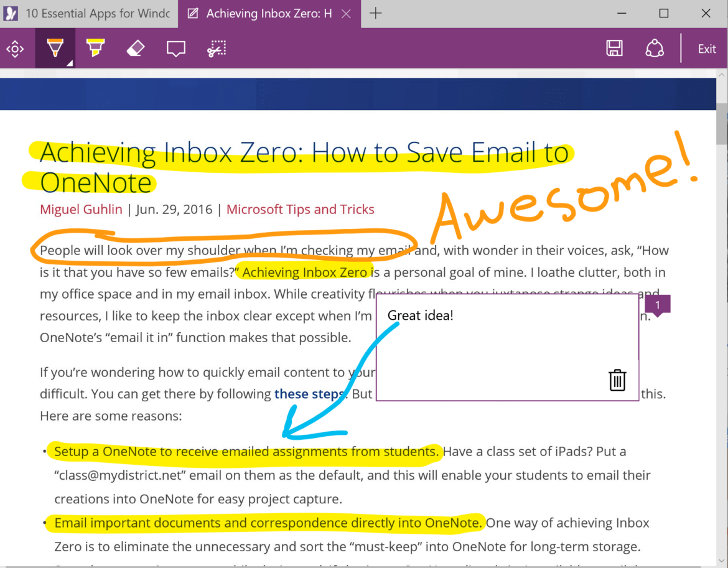Follow the 'these steps' hyperlink
This screenshot has width=728, height=568.
click(x=309, y=394)
